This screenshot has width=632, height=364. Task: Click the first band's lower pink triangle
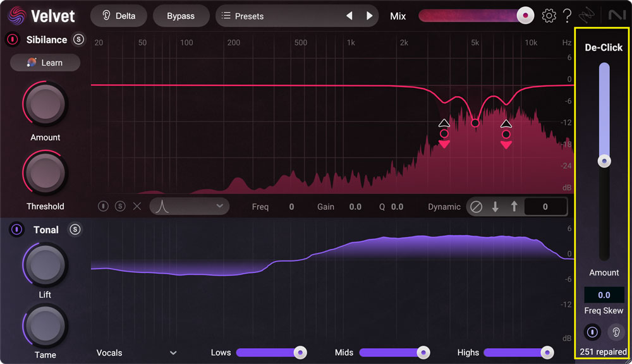click(x=444, y=144)
